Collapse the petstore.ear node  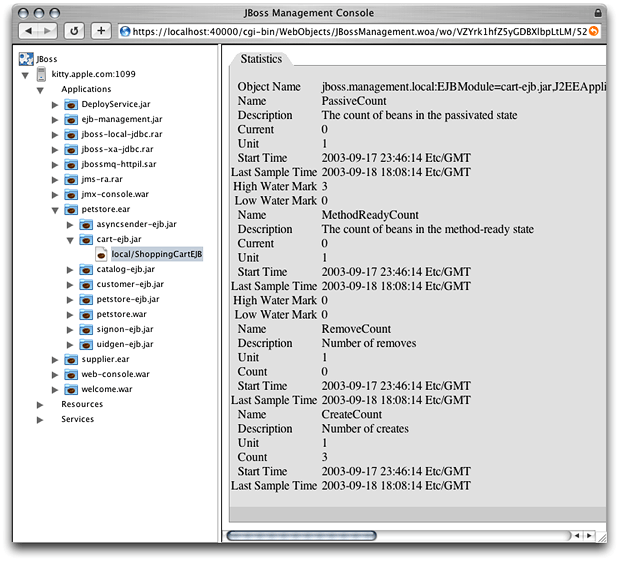coord(55,210)
